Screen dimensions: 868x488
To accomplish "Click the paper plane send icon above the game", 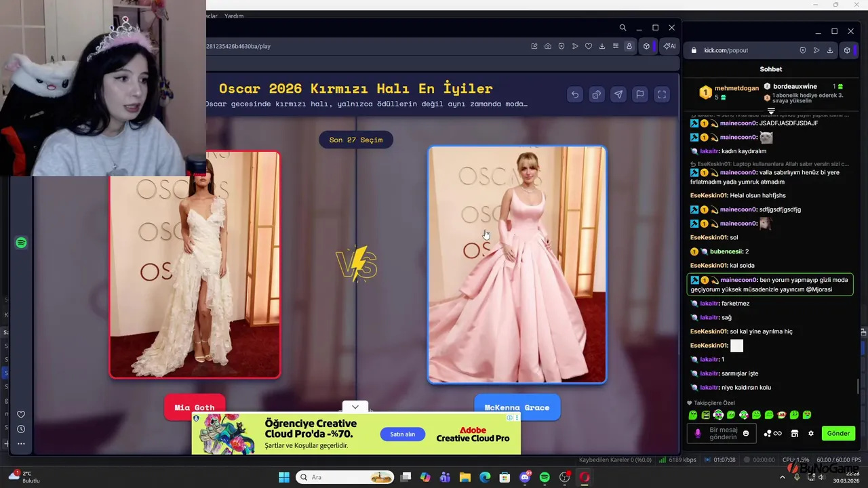I will click(618, 95).
